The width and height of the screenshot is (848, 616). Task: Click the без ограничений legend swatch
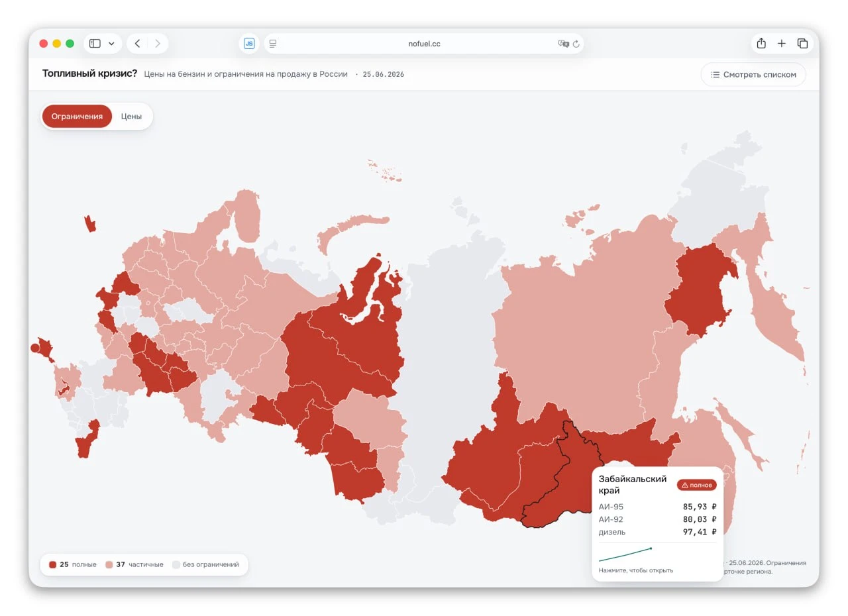[176, 565]
